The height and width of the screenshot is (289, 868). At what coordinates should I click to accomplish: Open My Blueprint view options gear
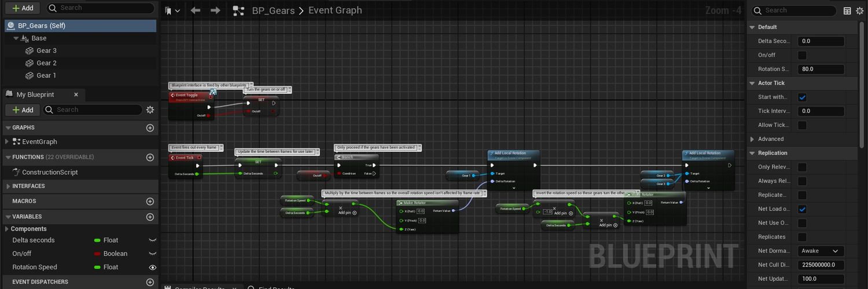[x=150, y=109]
